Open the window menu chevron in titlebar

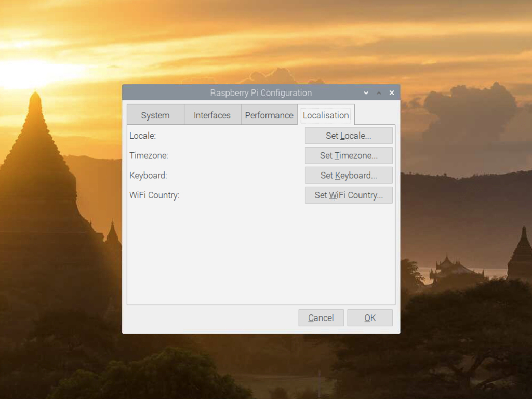(366, 92)
